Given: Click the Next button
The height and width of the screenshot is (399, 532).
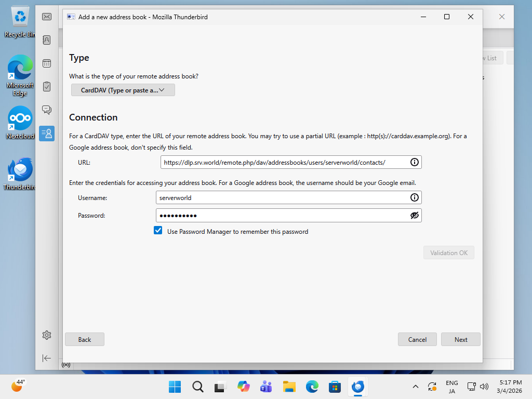Looking at the screenshot, I should pos(461,339).
